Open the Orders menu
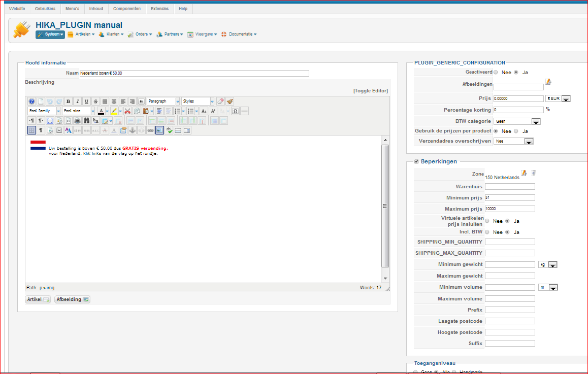This screenshot has height=374, width=588. point(140,35)
